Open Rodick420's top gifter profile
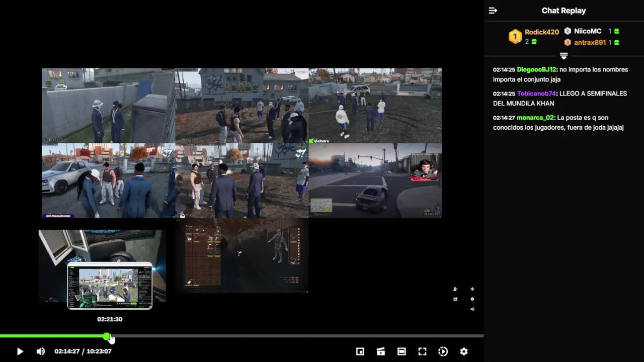644x362 pixels. tap(542, 32)
